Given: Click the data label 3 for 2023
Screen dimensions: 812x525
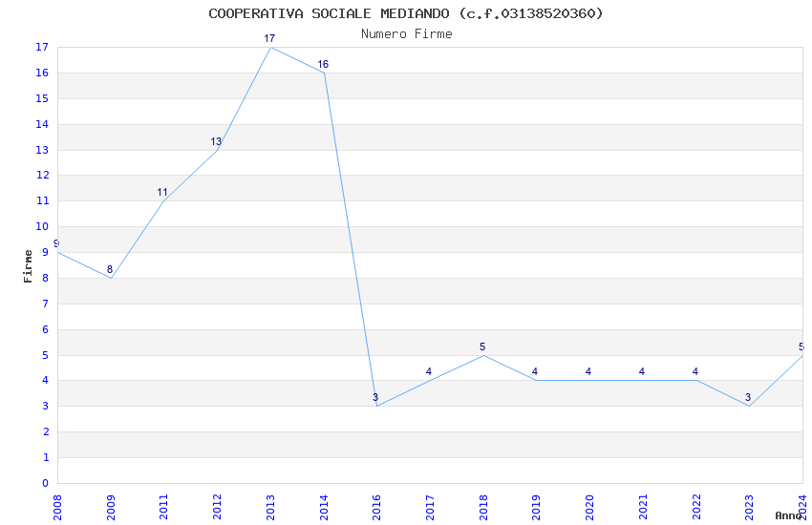Looking at the screenshot, I should 748,397.
